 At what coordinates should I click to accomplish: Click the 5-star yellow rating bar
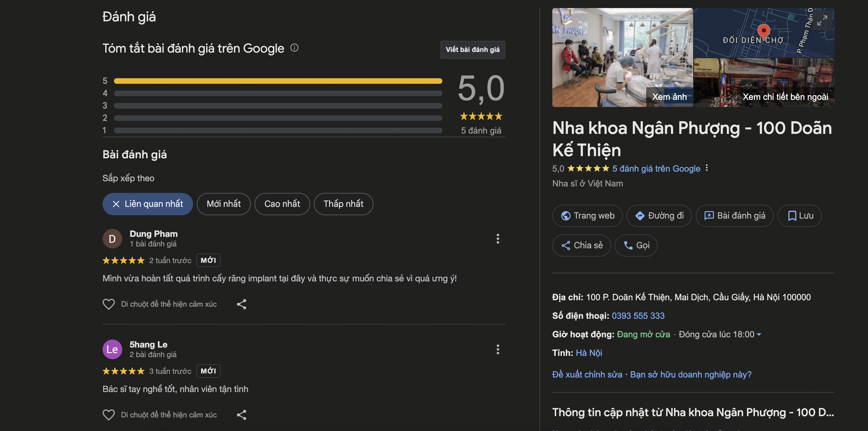[x=278, y=81]
